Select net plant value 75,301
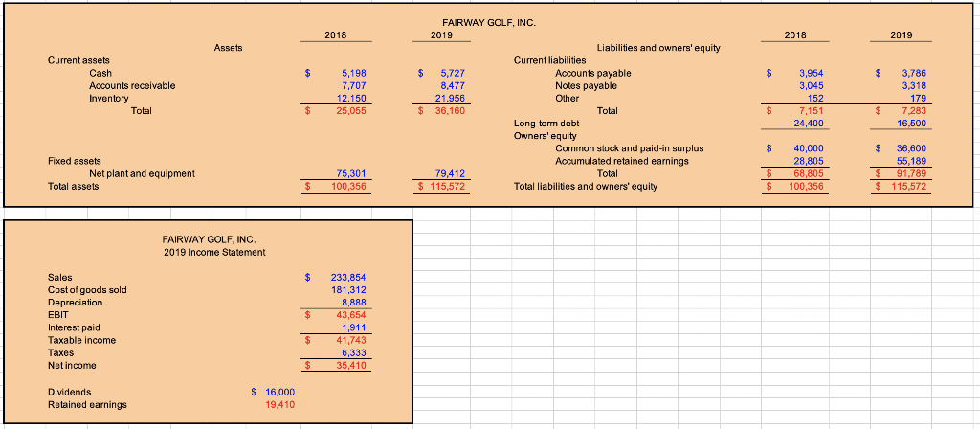 click(x=351, y=173)
